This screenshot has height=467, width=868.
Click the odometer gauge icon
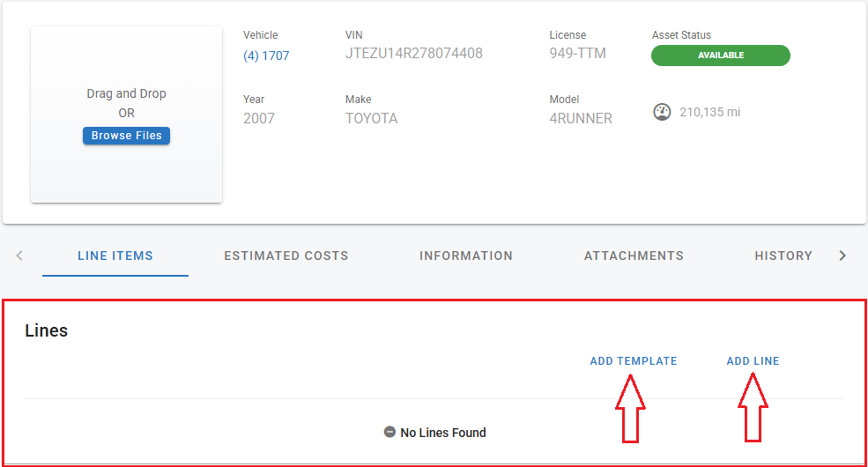(x=662, y=112)
